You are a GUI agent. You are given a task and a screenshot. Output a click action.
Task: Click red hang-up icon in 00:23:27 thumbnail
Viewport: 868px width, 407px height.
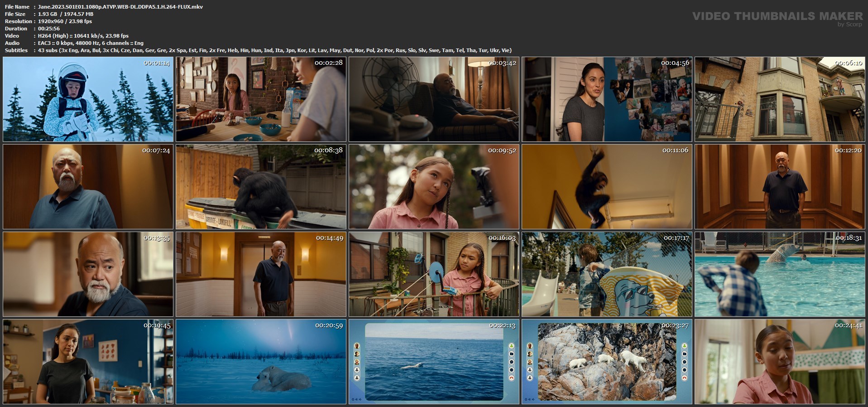[x=685, y=378]
